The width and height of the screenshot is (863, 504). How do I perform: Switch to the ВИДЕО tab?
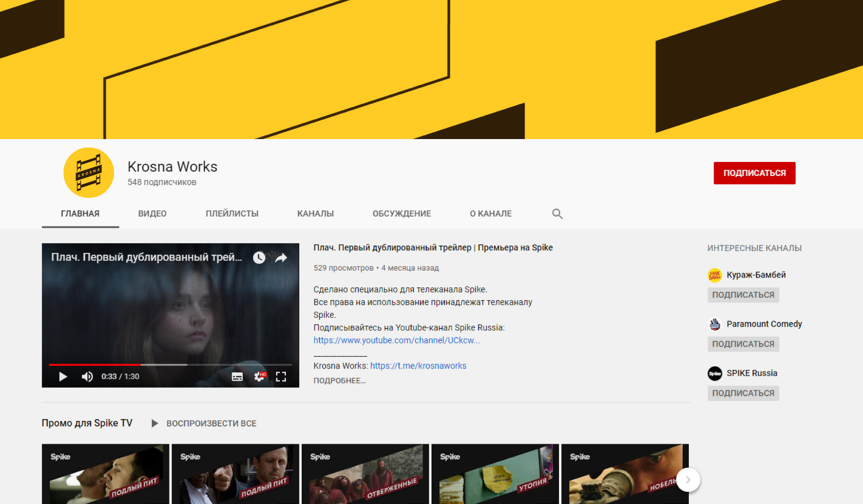152,214
